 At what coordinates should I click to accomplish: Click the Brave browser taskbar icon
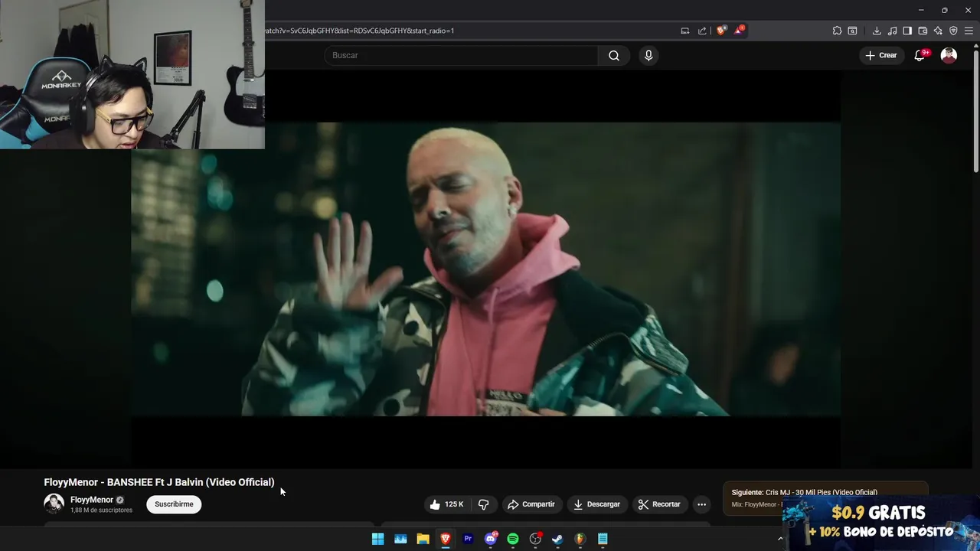pyautogui.click(x=446, y=539)
